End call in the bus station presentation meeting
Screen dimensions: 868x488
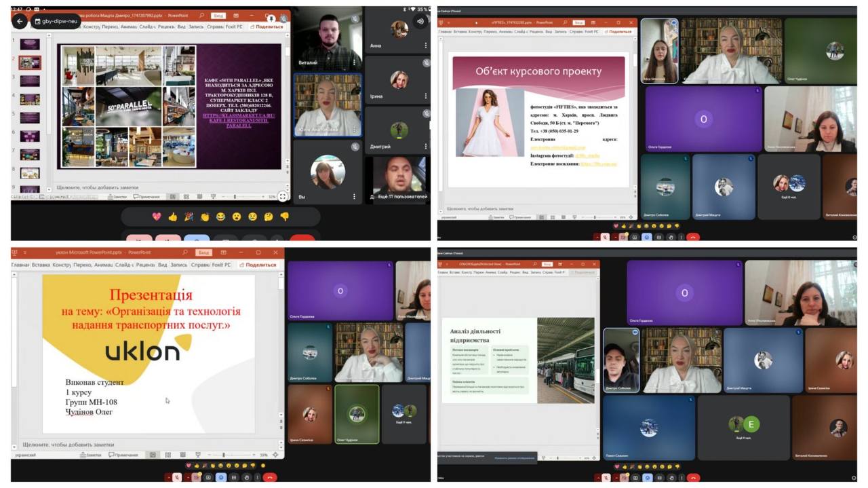pos(693,478)
